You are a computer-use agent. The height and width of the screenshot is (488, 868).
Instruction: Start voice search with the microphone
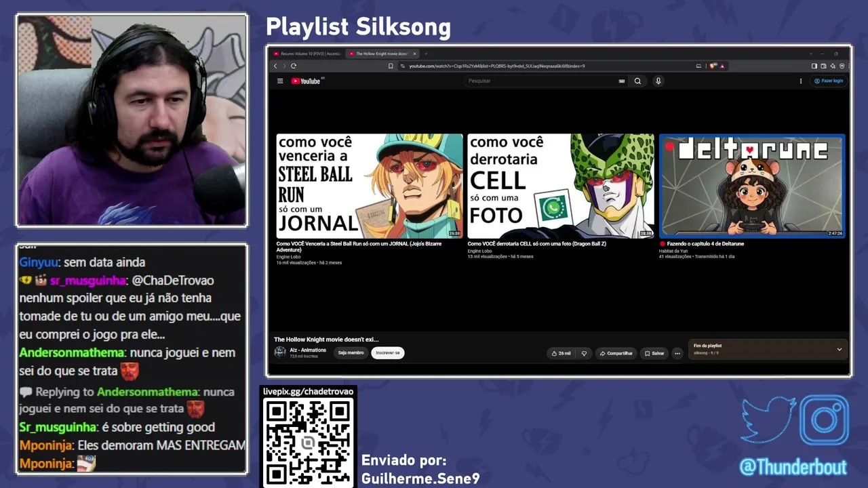point(658,81)
